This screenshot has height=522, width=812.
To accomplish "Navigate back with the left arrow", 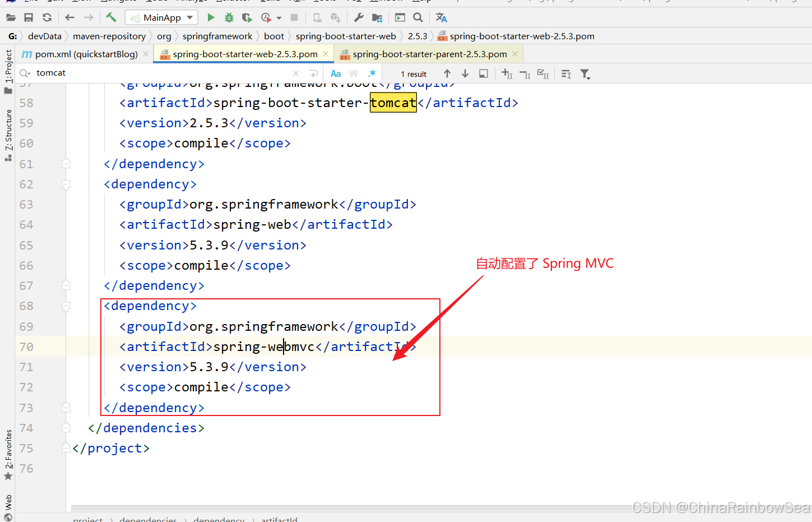I will coord(69,17).
